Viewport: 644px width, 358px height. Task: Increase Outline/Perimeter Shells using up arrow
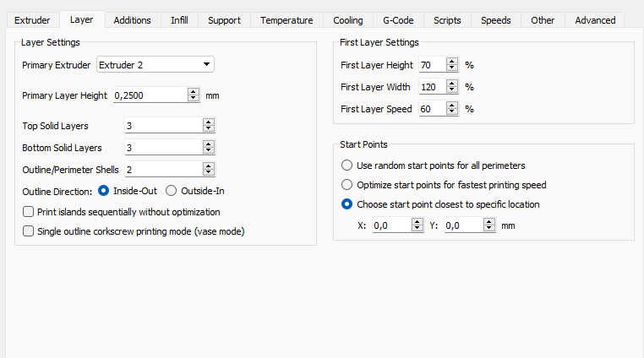point(209,166)
